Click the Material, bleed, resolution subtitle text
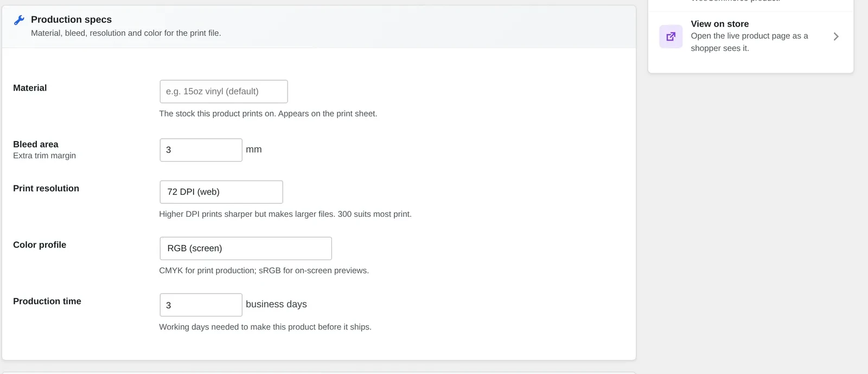Image resolution: width=868 pixels, height=374 pixels. point(126,33)
